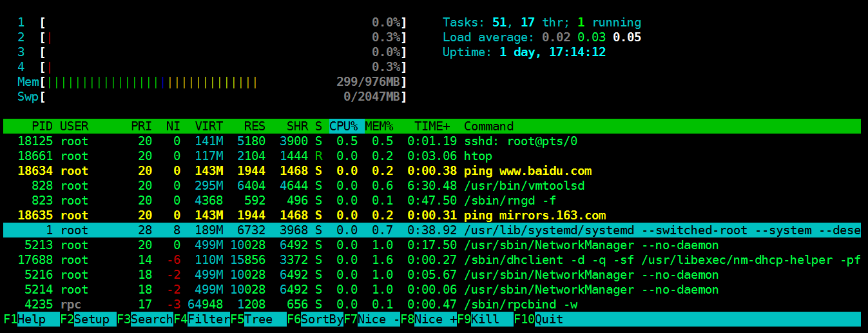Image resolution: width=868 pixels, height=333 pixels.
Task: Sort by the USER column header
Action: click(75, 126)
